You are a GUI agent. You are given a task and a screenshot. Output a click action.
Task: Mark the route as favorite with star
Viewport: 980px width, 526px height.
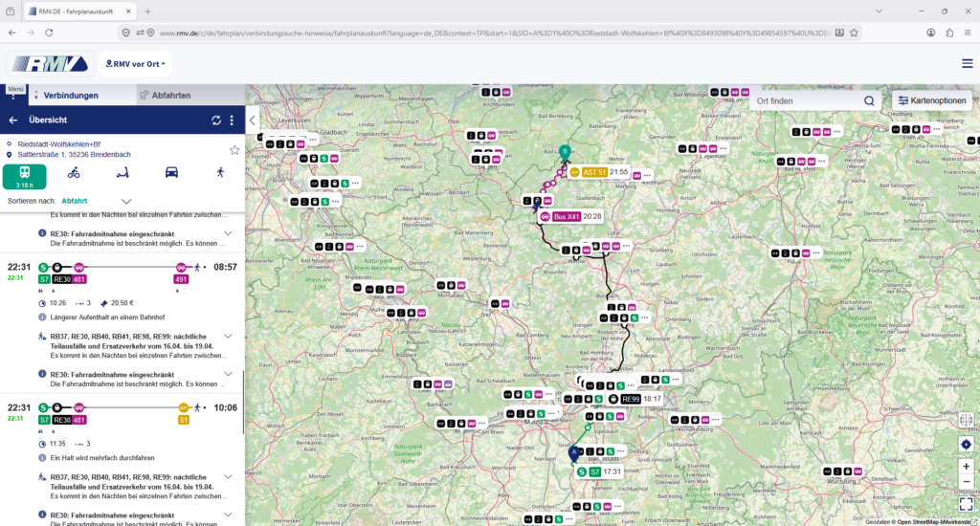(x=234, y=150)
